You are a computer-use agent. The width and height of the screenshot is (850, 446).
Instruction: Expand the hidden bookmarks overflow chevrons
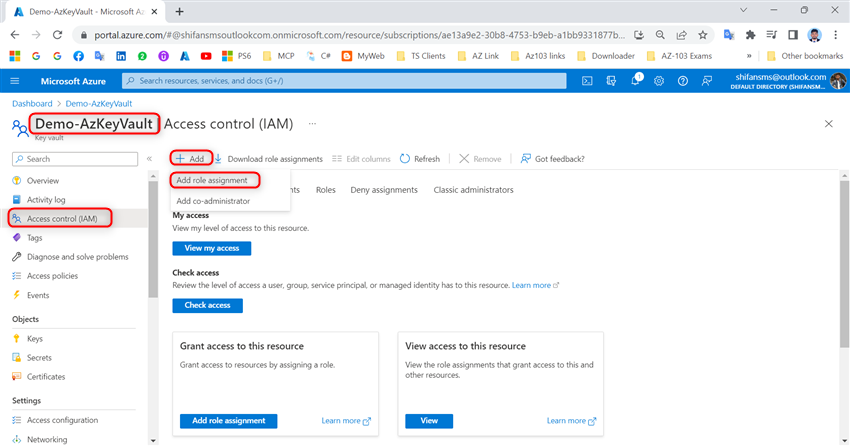click(x=749, y=56)
